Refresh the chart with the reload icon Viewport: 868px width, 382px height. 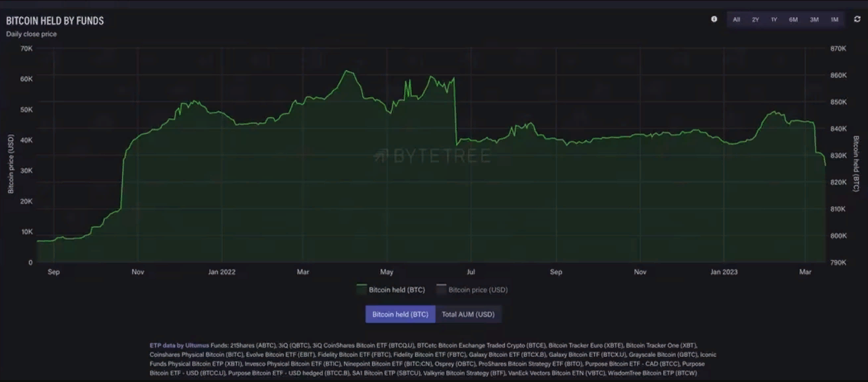point(857,20)
